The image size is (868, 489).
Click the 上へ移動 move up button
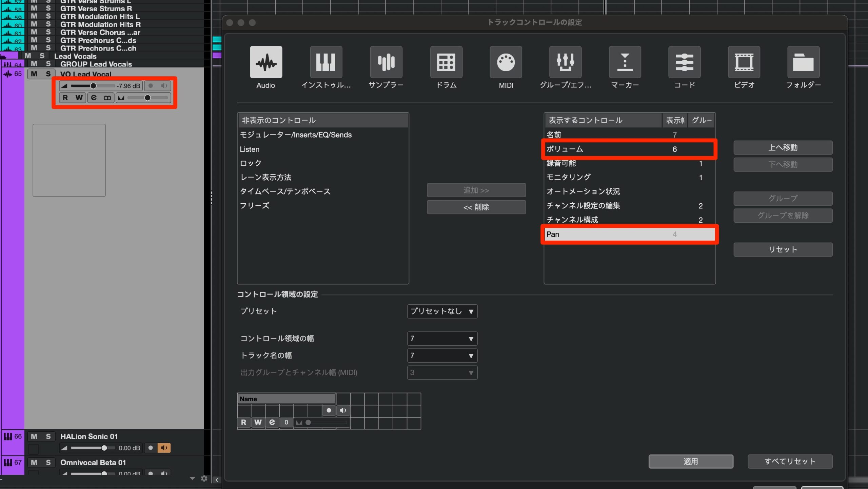(x=783, y=148)
